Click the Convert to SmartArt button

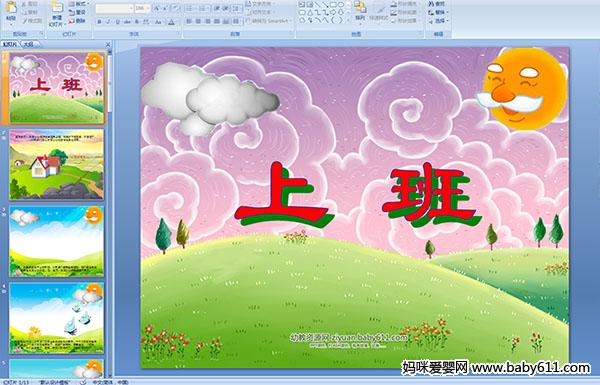[x=269, y=21]
